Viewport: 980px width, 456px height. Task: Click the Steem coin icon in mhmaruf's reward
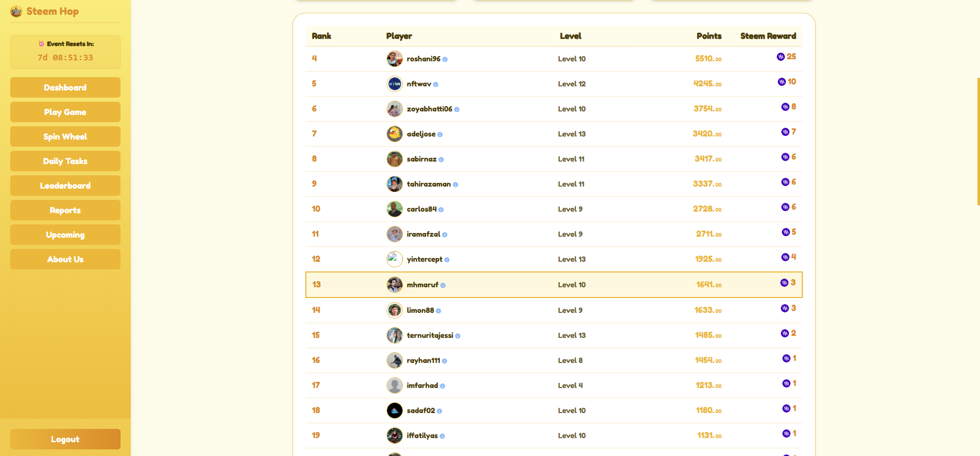(x=784, y=283)
